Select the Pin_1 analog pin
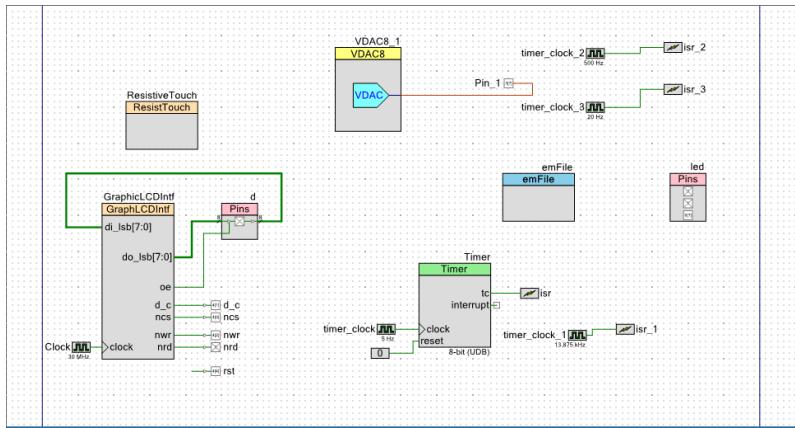The image size is (795, 428). tap(509, 85)
